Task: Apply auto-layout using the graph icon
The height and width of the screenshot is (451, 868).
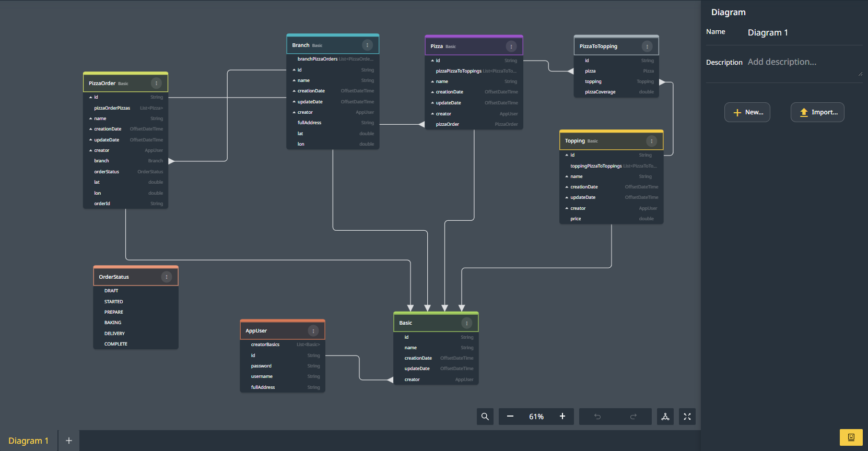Action: coord(665,417)
